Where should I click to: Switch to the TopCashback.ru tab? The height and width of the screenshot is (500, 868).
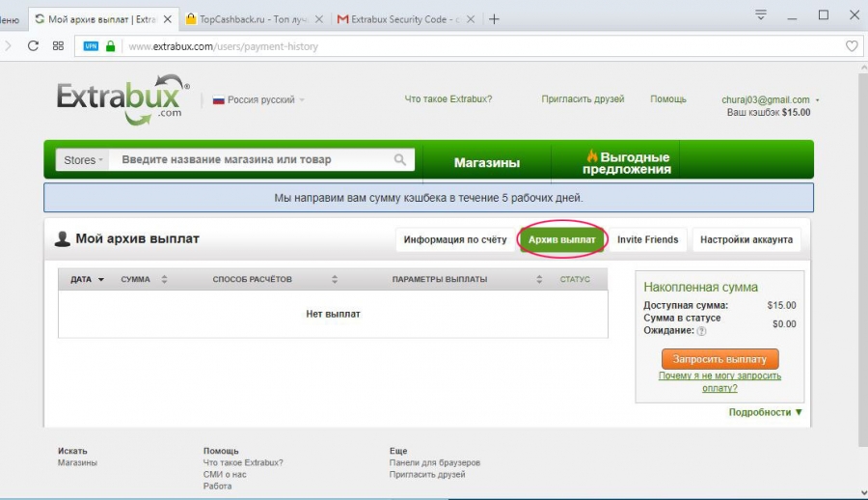253,19
